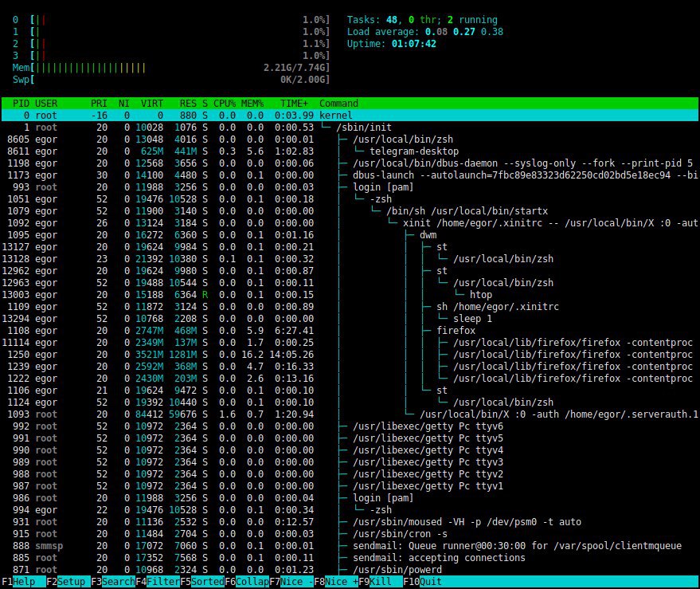Select the /usr/sbin/moused process row
This screenshot has width=700, height=589.
tap(350, 522)
